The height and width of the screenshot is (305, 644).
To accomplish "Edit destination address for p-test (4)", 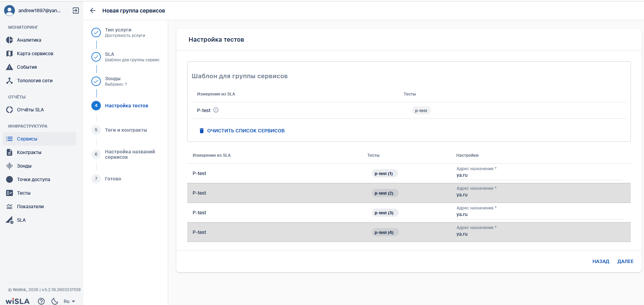I will [539, 234].
